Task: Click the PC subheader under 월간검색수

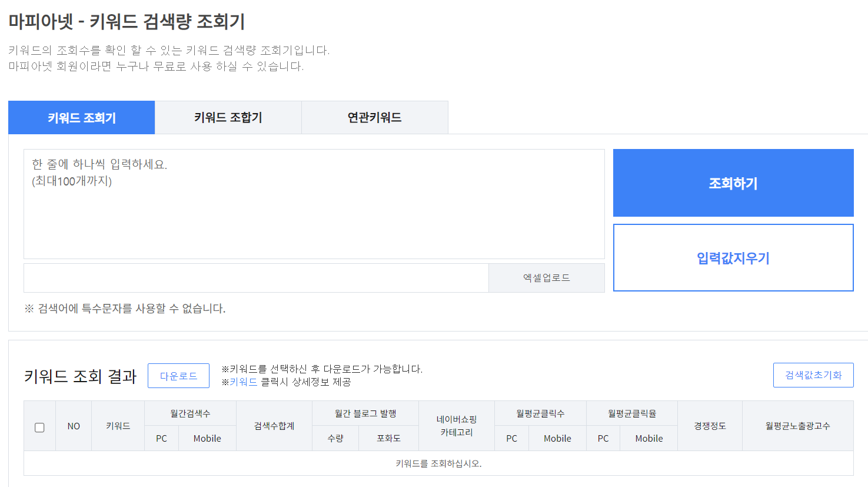Action: click(x=161, y=439)
